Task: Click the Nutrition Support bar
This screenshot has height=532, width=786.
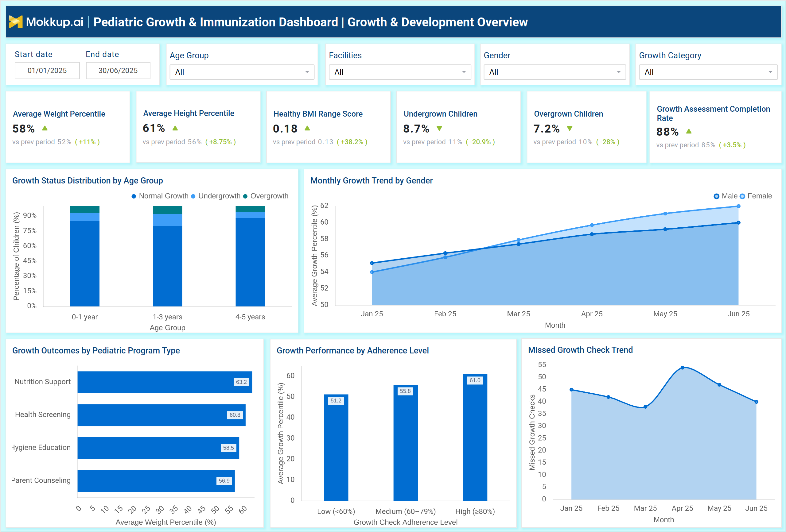Action: click(x=165, y=382)
